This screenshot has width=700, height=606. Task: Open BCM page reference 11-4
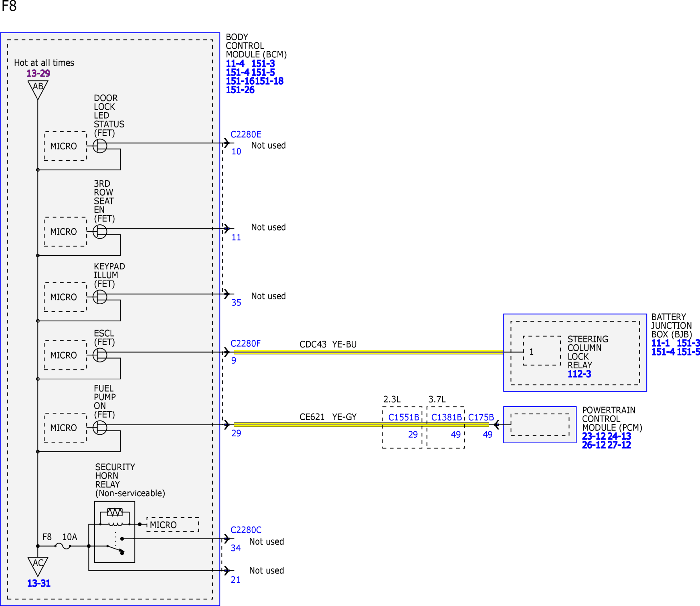235,63
